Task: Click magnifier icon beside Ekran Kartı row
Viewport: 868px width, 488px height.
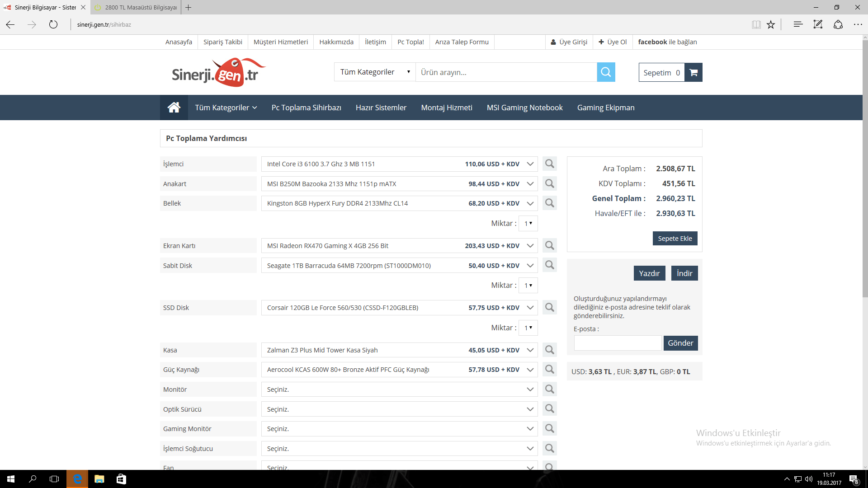Action: pos(549,245)
